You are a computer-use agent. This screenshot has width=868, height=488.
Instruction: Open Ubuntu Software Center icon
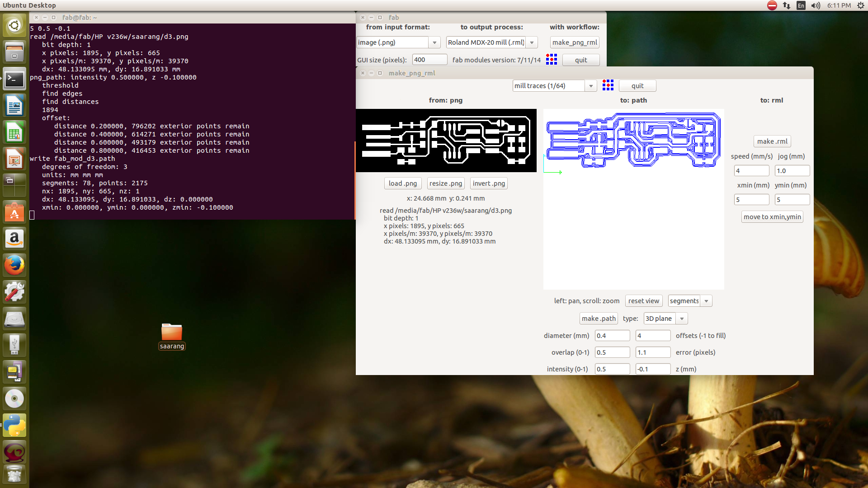pyautogui.click(x=14, y=212)
